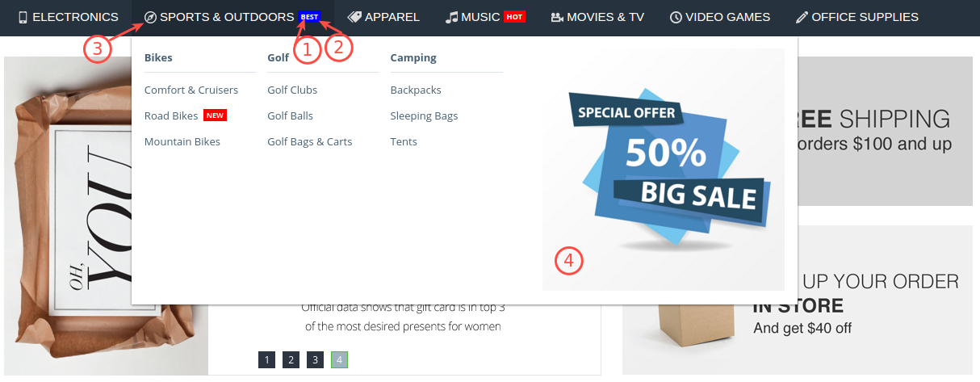Click the pencil icon beside Office Supplies
The image size is (980, 382).
pyautogui.click(x=802, y=17)
